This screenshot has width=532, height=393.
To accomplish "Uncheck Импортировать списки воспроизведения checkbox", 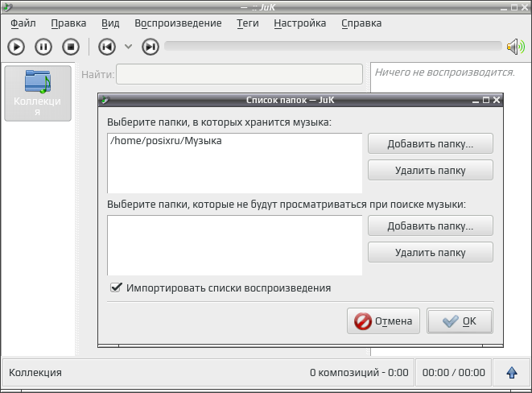I will pyautogui.click(x=116, y=288).
